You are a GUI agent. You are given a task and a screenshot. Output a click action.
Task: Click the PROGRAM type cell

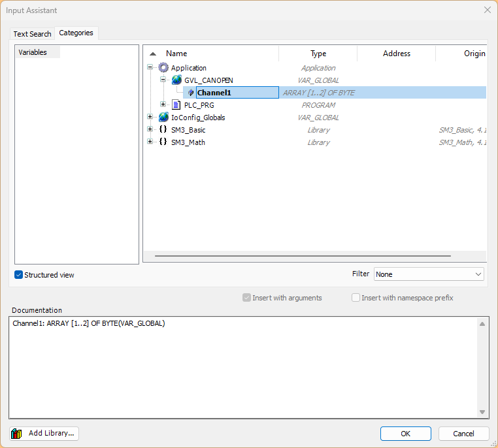[318, 105]
